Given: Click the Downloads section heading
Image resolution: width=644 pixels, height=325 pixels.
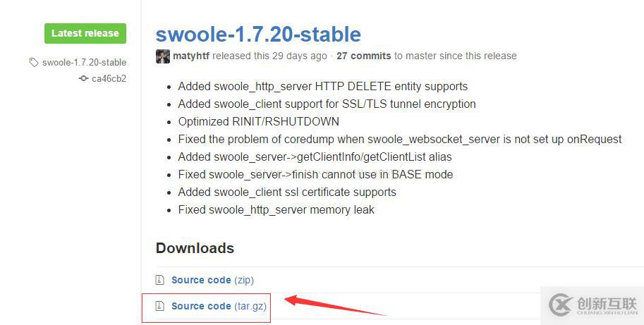Looking at the screenshot, I should [195, 248].
